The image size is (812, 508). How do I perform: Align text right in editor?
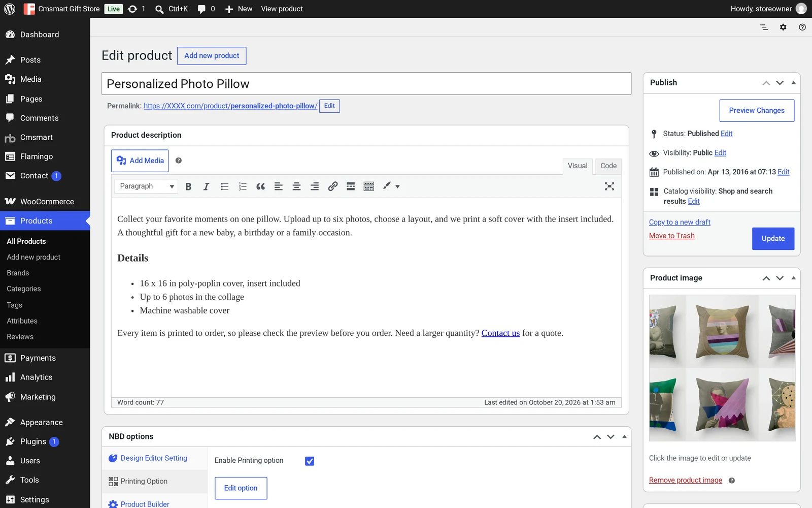[x=315, y=186]
